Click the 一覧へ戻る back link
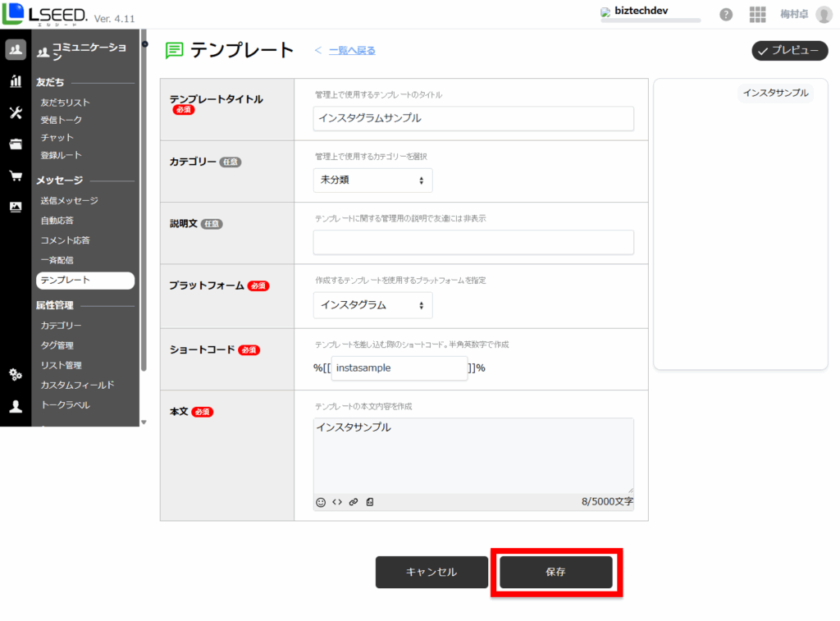The width and height of the screenshot is (840, 621). (352, 51)
